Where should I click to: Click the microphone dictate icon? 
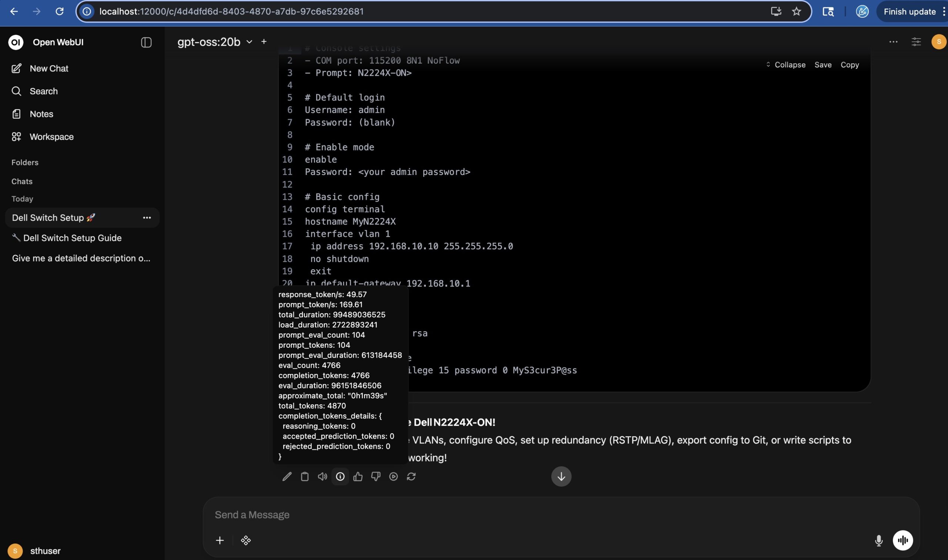coord(878,540)
